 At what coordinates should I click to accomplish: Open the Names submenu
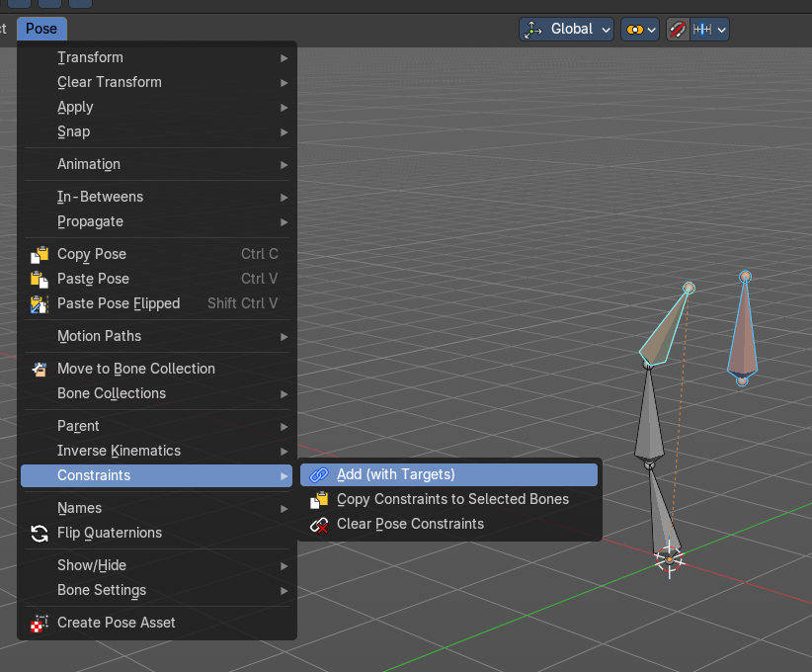[x=157, y=508]
